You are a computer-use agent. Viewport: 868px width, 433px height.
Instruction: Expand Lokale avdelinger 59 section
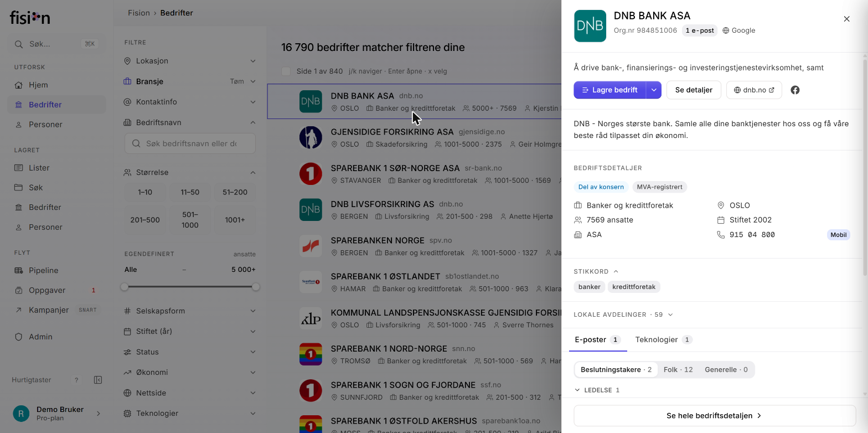(x=623, y=315)
